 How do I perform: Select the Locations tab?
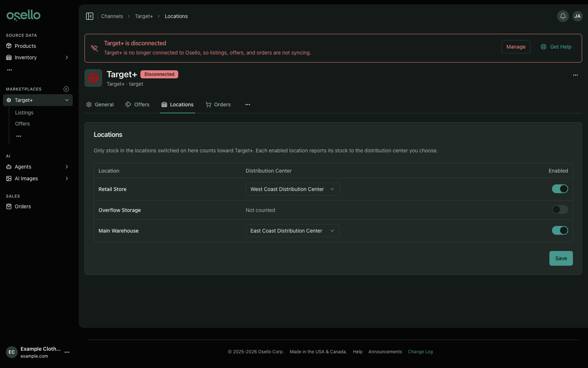click(178, 105)
